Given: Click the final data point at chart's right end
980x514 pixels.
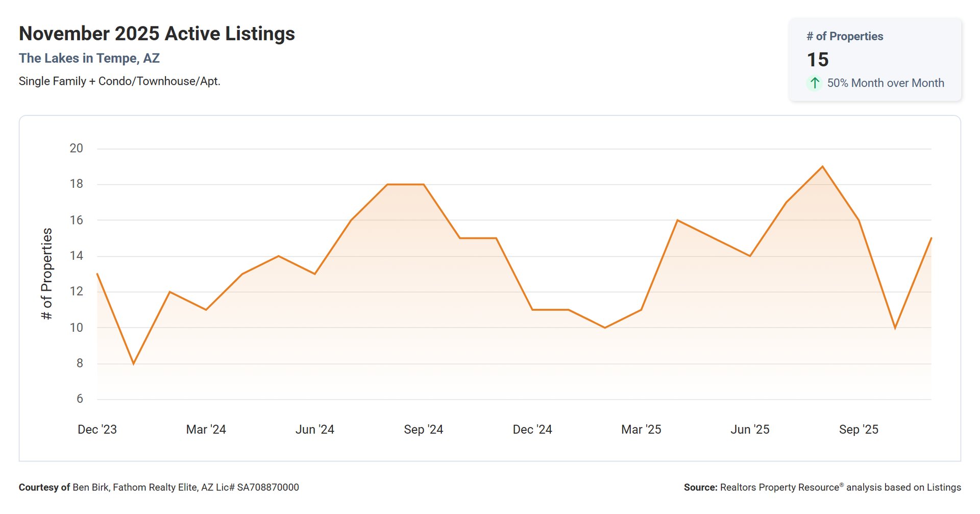Looking at the screenshot, I should [x=930, y=238].
